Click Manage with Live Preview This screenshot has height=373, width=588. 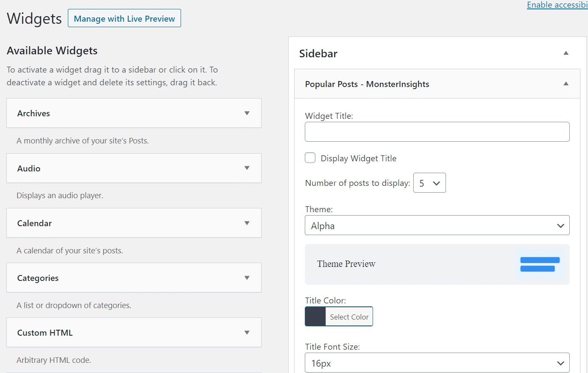pyautogui.click(x=124, y=18)
